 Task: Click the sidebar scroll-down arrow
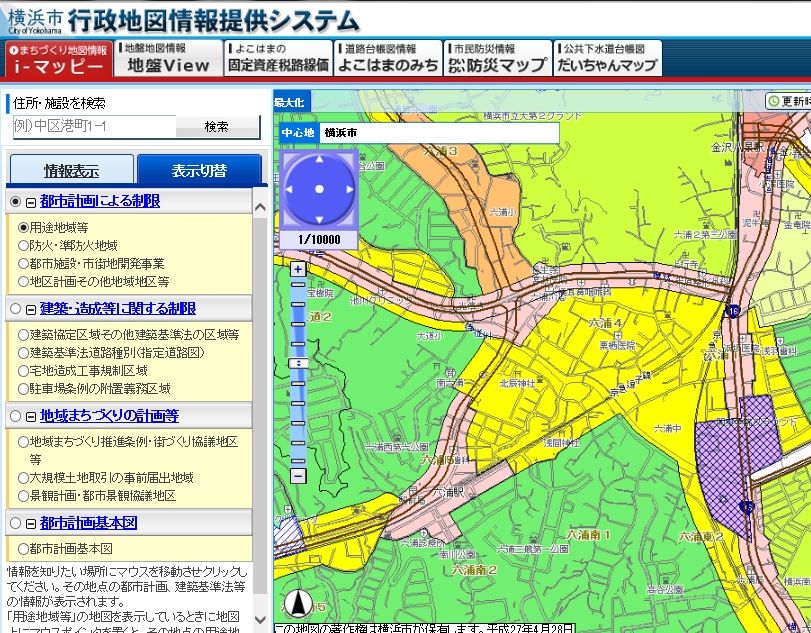pos(260,619)
